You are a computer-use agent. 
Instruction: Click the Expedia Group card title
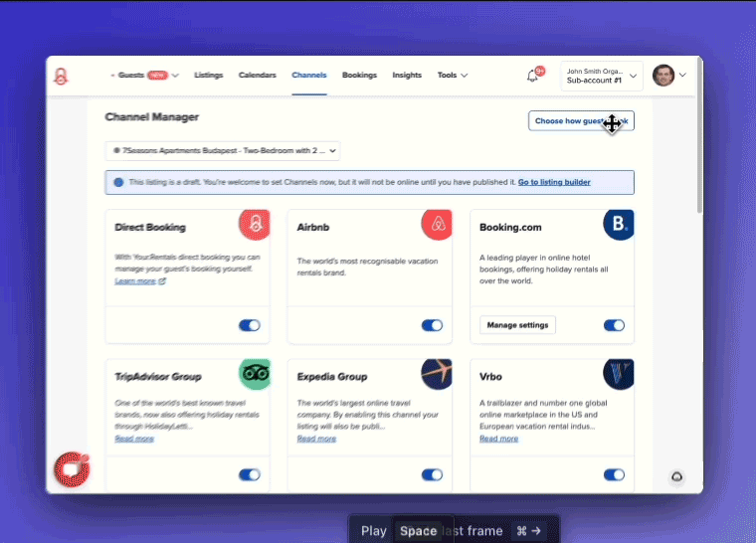[x=332, y=377]
